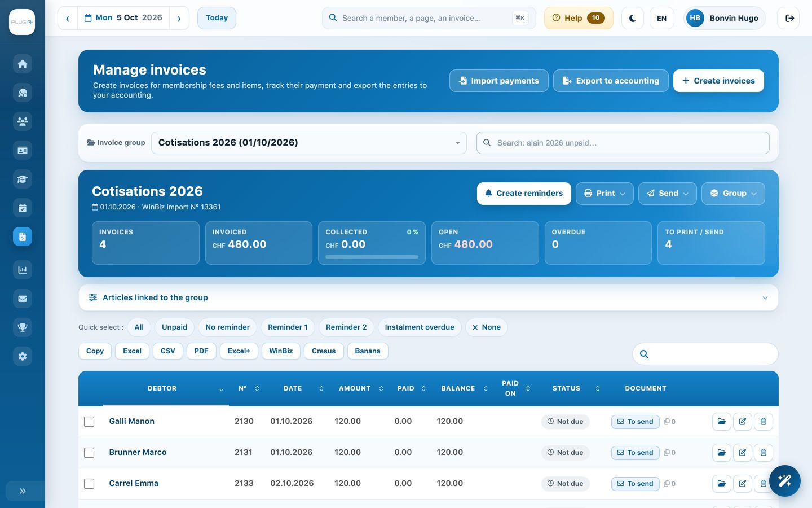This screenshot has width=812, height=508.
Task: Click Import payments button
Action: [x=499, y=81]
